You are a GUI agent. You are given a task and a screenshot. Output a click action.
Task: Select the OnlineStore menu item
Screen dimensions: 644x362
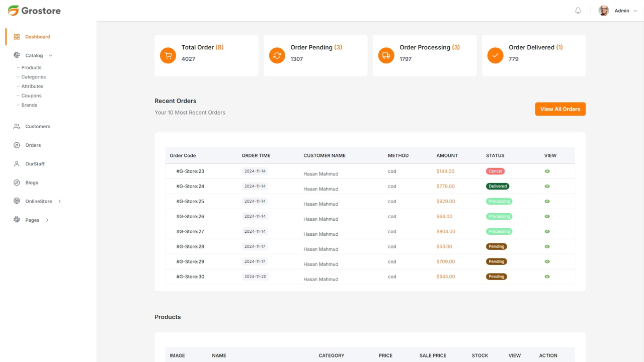(39, 201)
